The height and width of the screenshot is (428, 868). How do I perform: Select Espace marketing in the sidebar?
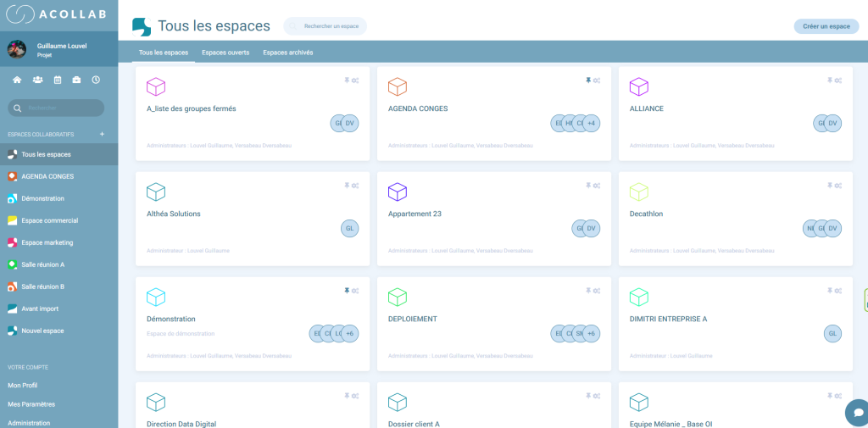click(47, 242)
